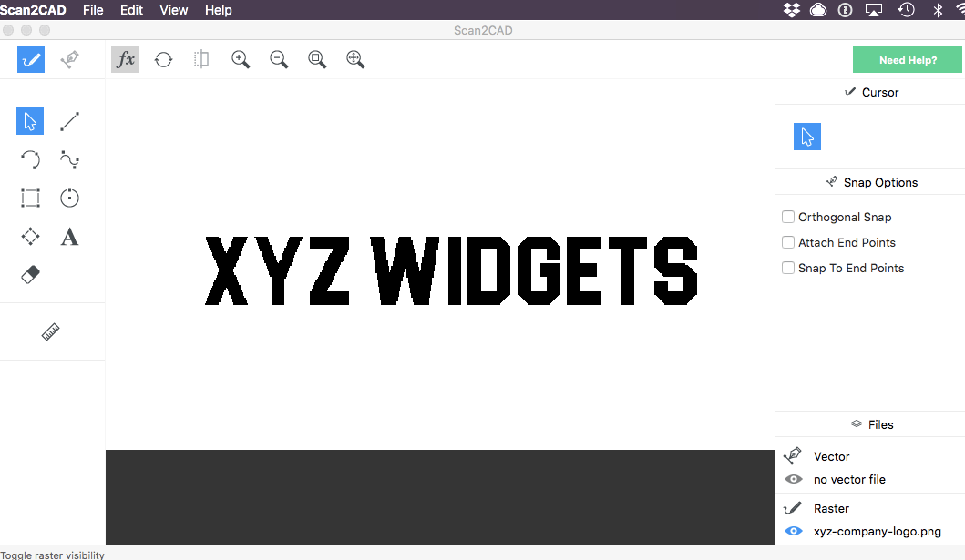Turn on Snap To End Points
This screenshot has height=560, width=965.
pos(788,268)
